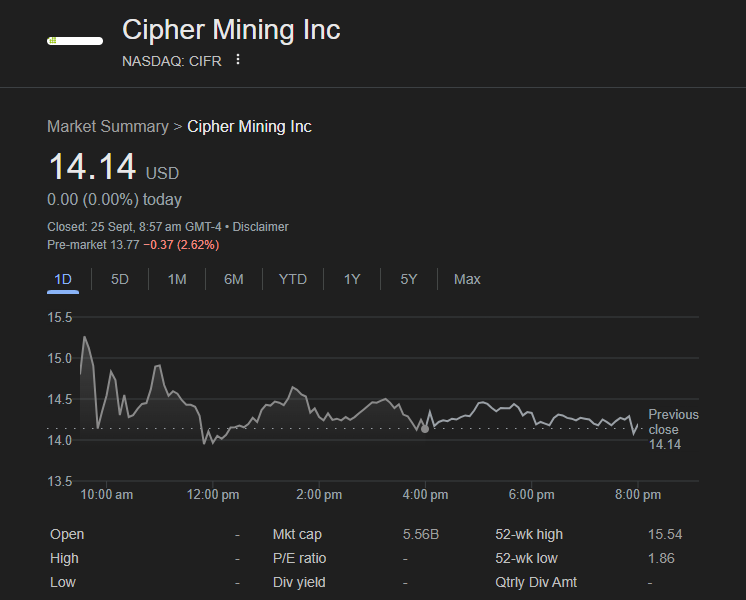Click the Previous close label on chart
Screen dimensions: 746x600
point(673,422)
